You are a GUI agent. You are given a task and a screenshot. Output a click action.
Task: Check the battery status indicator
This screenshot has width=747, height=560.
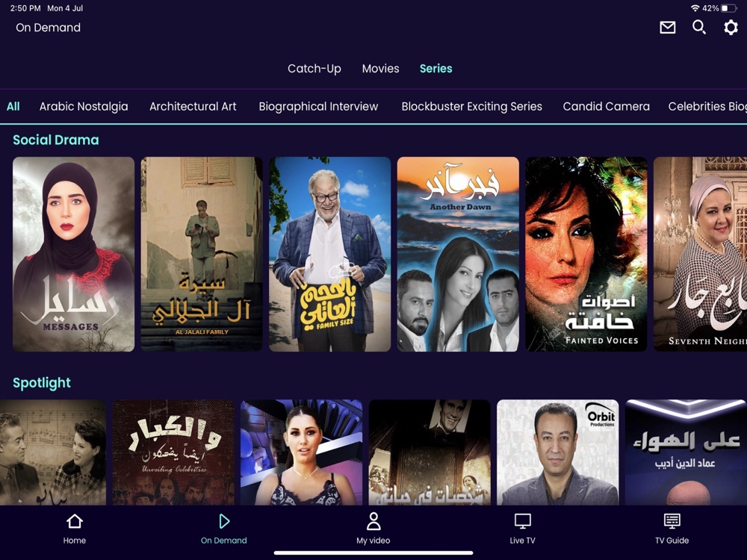tap(728, 8)
